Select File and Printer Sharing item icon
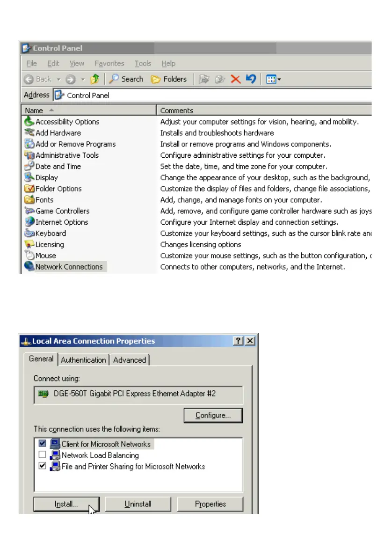The width and height of the screenshot is (392, 556). point(55,466)
